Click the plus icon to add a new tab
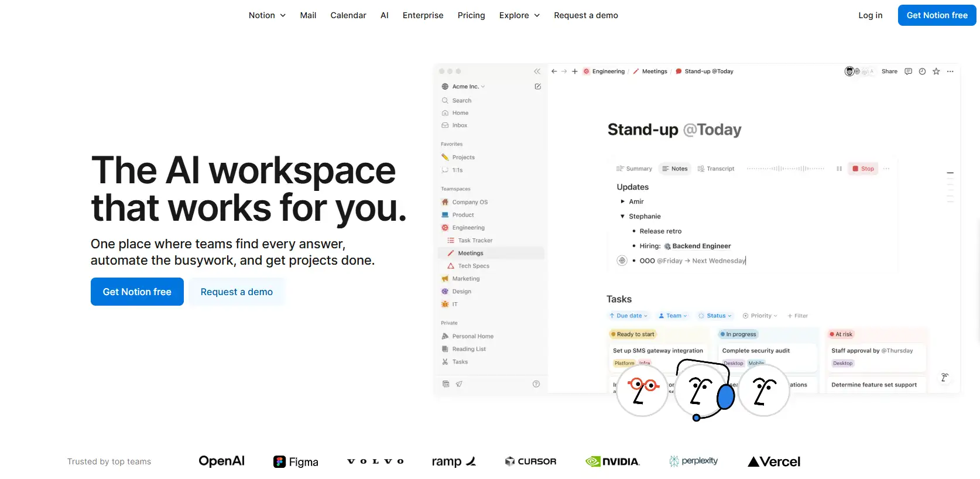Viewport: 980px width, 479px height. 575,71
